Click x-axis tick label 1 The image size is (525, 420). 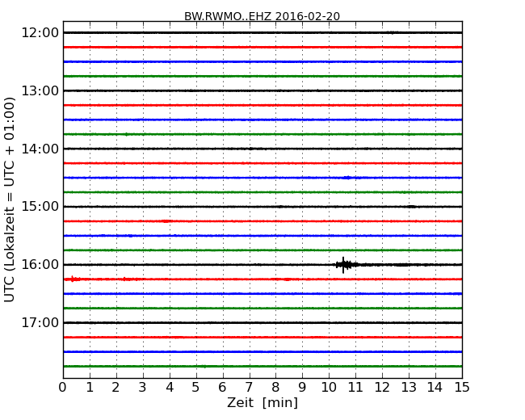pos(90,388)
